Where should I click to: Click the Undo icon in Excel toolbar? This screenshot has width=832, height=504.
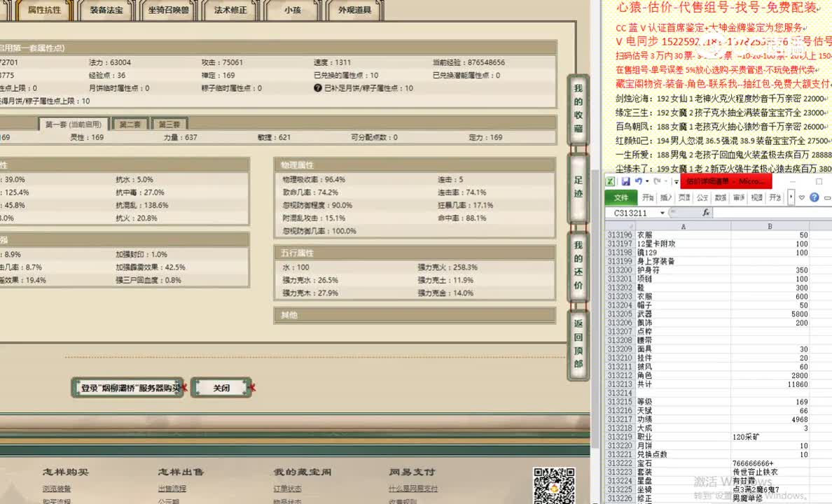point(640,181)
